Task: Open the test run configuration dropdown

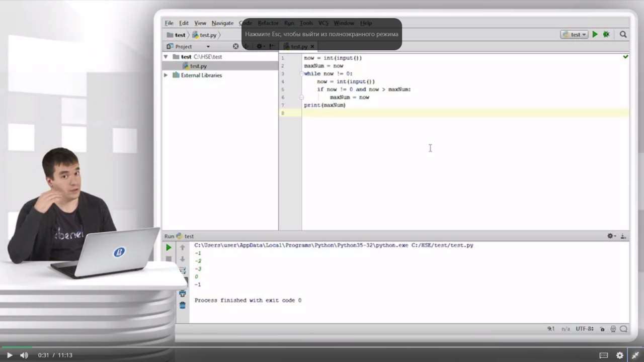Action: (x=574, y=35)
